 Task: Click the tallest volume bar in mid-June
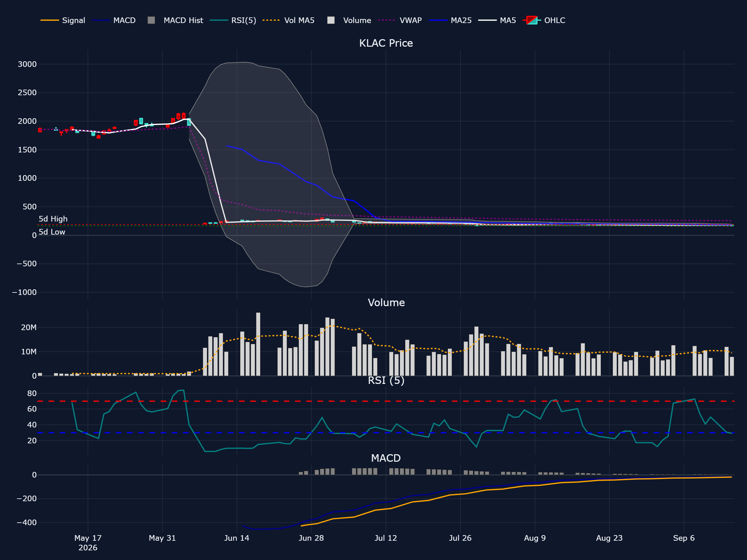point(258,344)
